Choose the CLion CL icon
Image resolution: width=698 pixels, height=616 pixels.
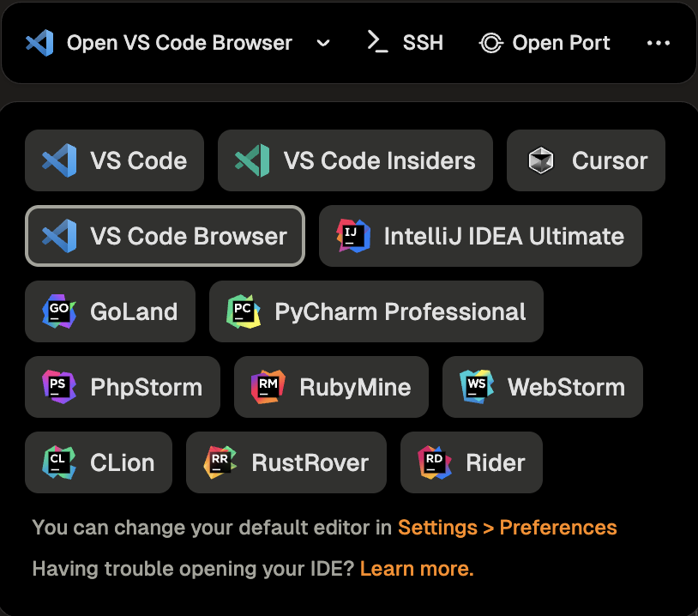pyautogui.click(x=59, y=462)
